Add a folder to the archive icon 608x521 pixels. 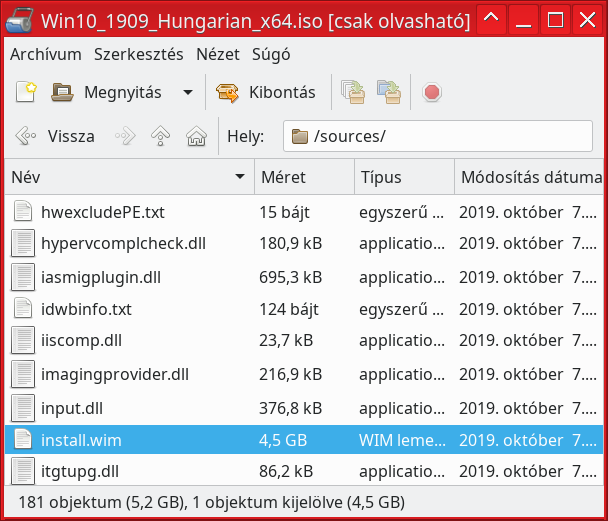point(389,92)
